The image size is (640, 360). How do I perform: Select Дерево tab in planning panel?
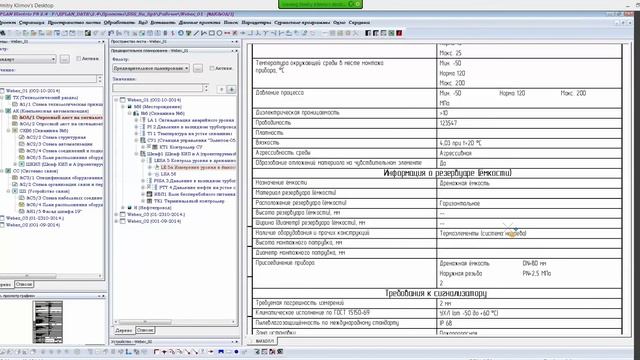point(124,330)
